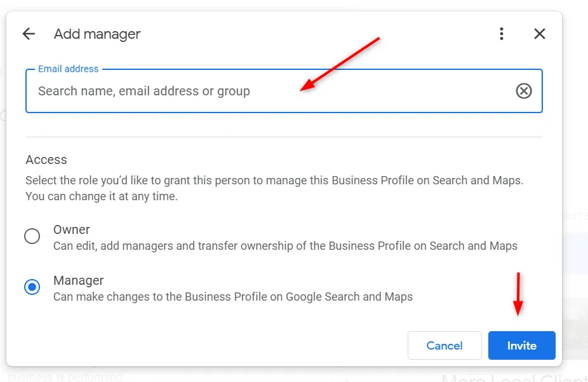This screenshot has height=382, width=588.
Task: Clear the email address field with X icon
Action: [x=523, y=91]
